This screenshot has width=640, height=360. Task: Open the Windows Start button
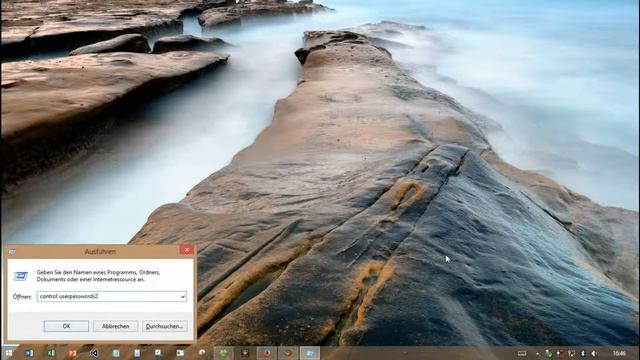pyautogui.click(x=9, y=353)
